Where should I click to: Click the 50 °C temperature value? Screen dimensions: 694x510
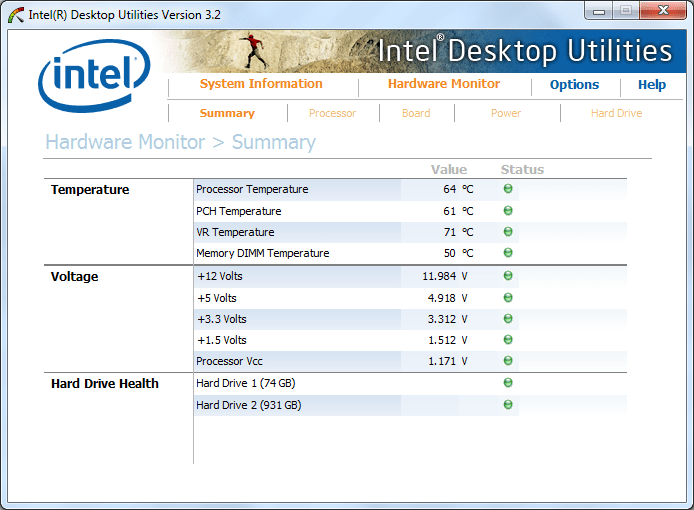(458, 253)
